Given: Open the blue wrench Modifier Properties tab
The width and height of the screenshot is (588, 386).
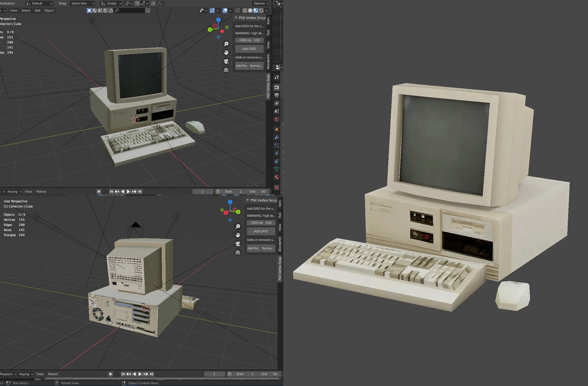Looking at the screenshot, I should (277, 138).
